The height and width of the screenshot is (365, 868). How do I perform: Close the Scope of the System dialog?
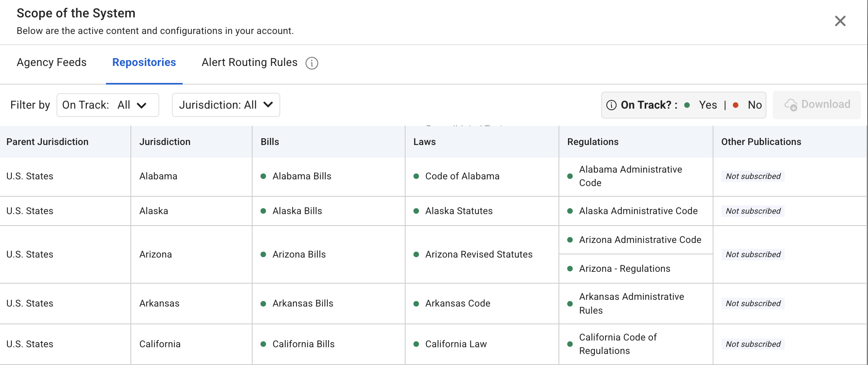pos(840,21)
